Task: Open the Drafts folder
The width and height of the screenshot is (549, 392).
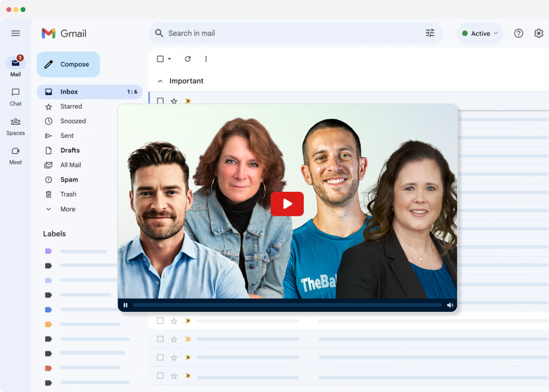Action: [x=70, y=150]
